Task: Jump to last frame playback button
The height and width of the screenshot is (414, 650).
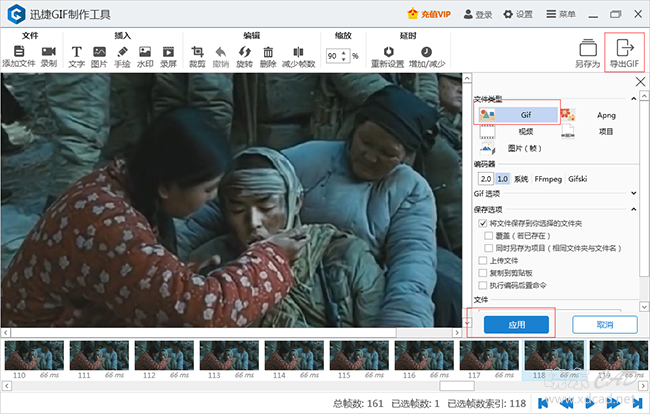Action: pyautogui.click(x=637, y=403)
